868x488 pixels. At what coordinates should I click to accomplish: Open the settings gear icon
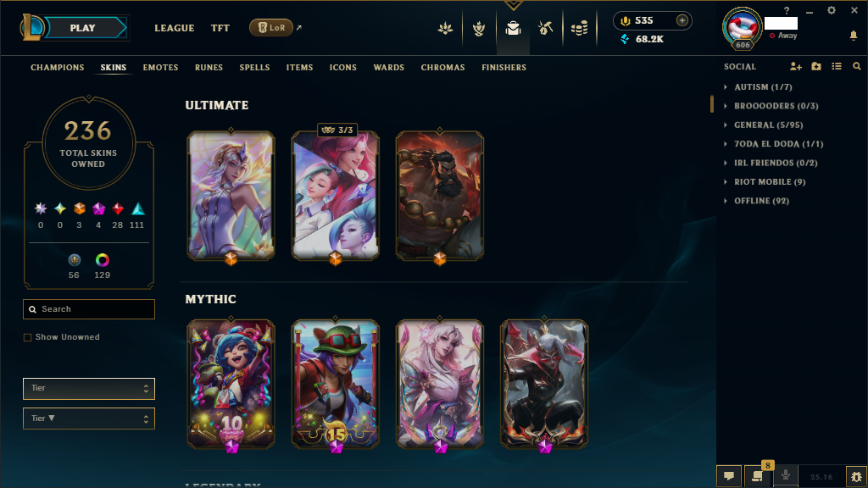(x=831, y=10)
